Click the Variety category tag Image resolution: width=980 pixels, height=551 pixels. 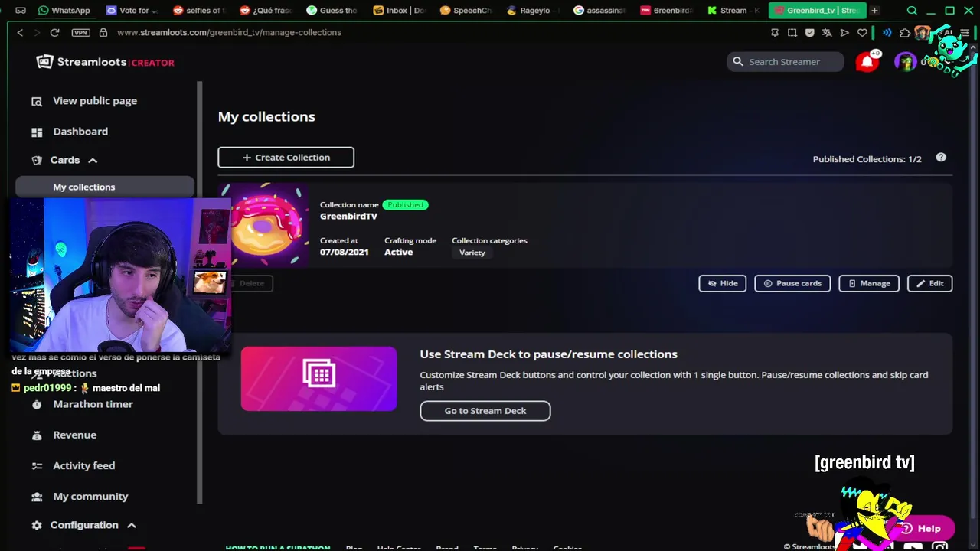click(x=472, y=253)
